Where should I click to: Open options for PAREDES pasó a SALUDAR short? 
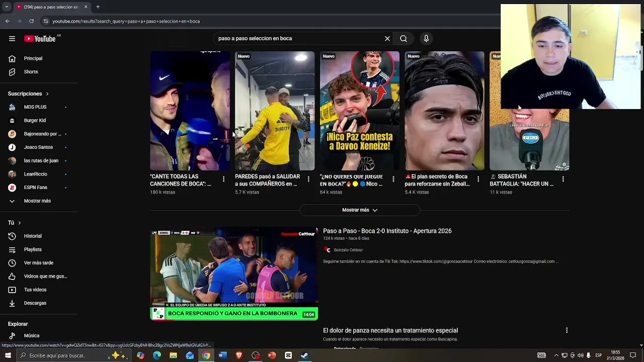pyautogui.click(x=308, y=179)
